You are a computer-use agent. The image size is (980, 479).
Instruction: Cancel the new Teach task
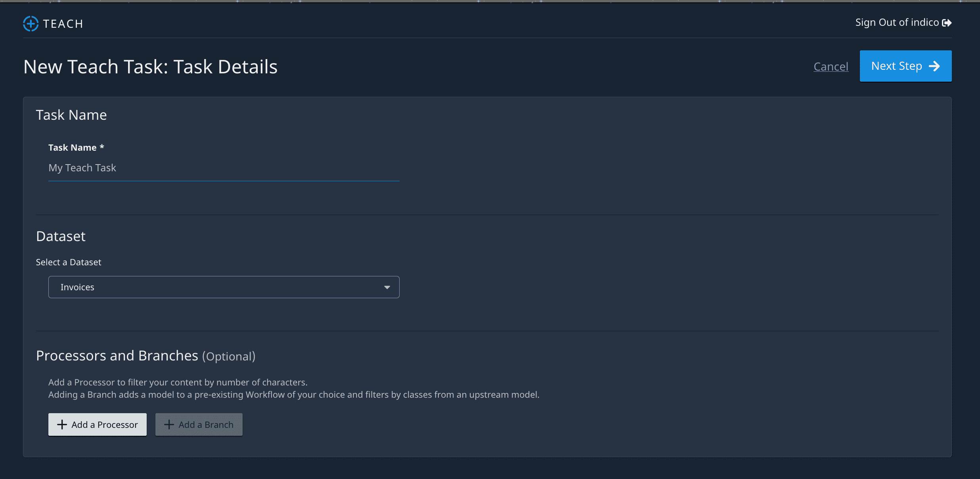click(831, 67)
